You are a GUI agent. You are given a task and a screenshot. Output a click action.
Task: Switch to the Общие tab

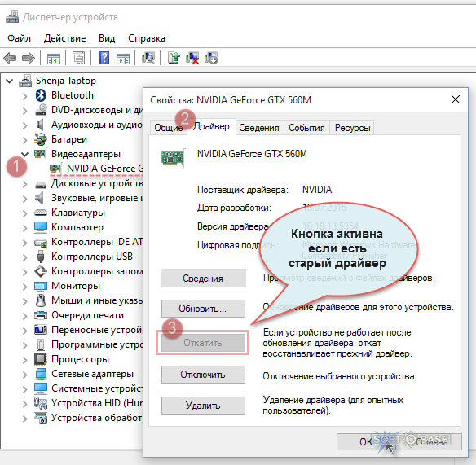tap(169, 128)
